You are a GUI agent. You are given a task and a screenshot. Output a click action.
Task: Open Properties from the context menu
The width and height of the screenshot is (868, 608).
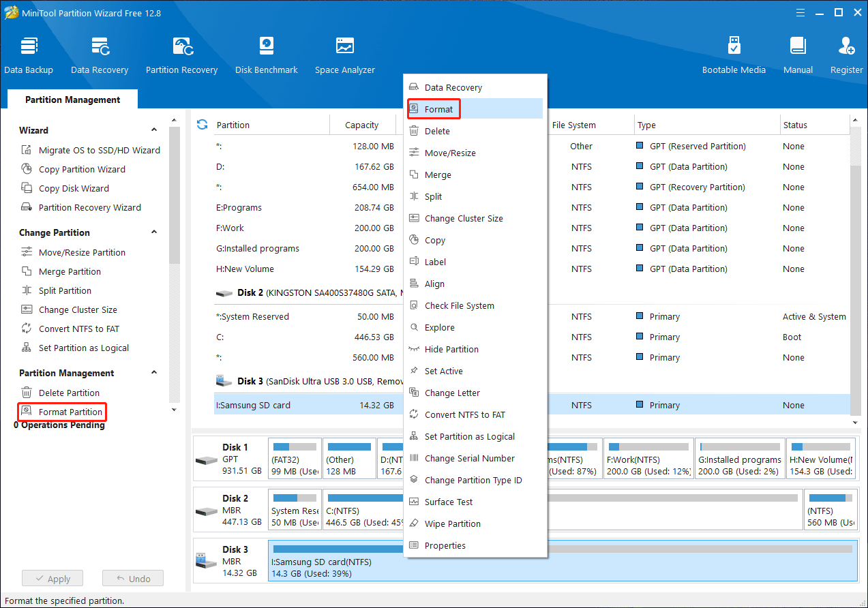[x=475, y=545]
